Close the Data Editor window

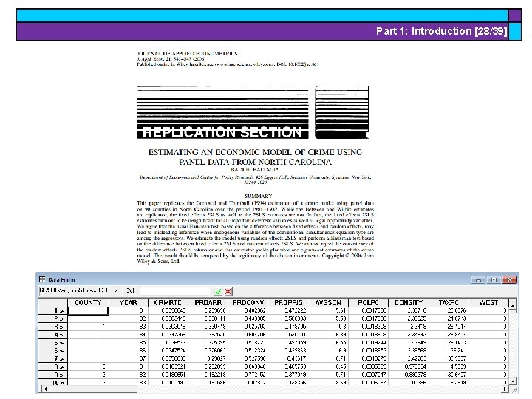point(510,279)
